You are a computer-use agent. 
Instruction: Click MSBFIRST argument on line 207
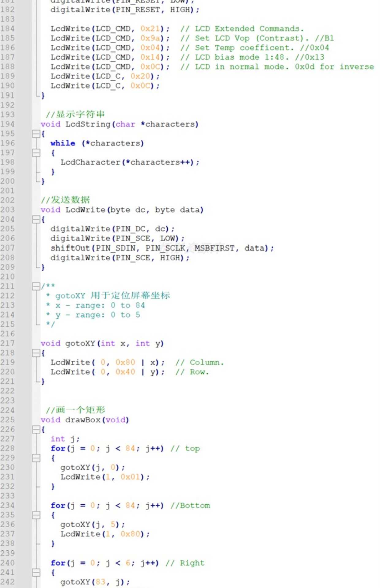[x=215, y=248]
